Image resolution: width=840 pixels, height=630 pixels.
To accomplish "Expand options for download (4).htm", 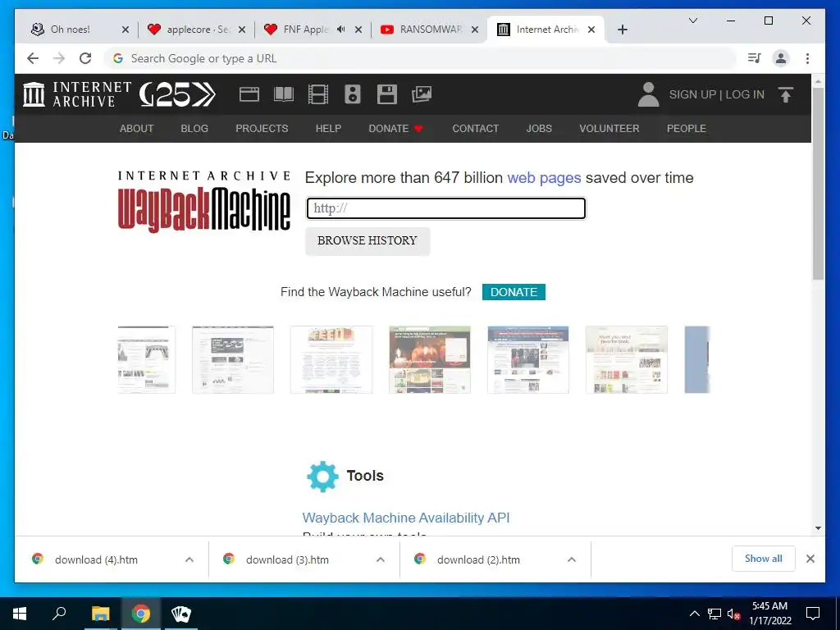I will [x=189, y=559].
